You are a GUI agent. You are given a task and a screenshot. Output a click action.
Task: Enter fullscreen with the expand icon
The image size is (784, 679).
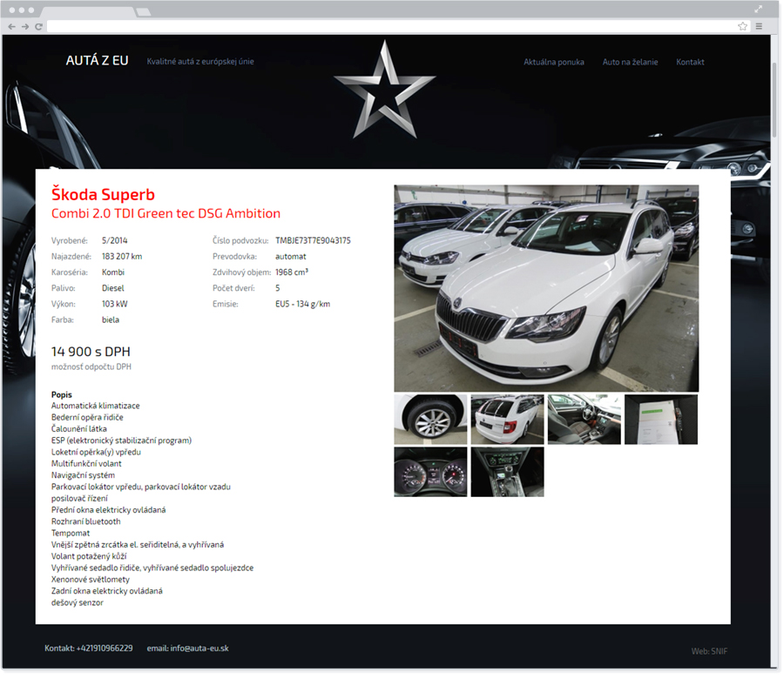(758, 9)
